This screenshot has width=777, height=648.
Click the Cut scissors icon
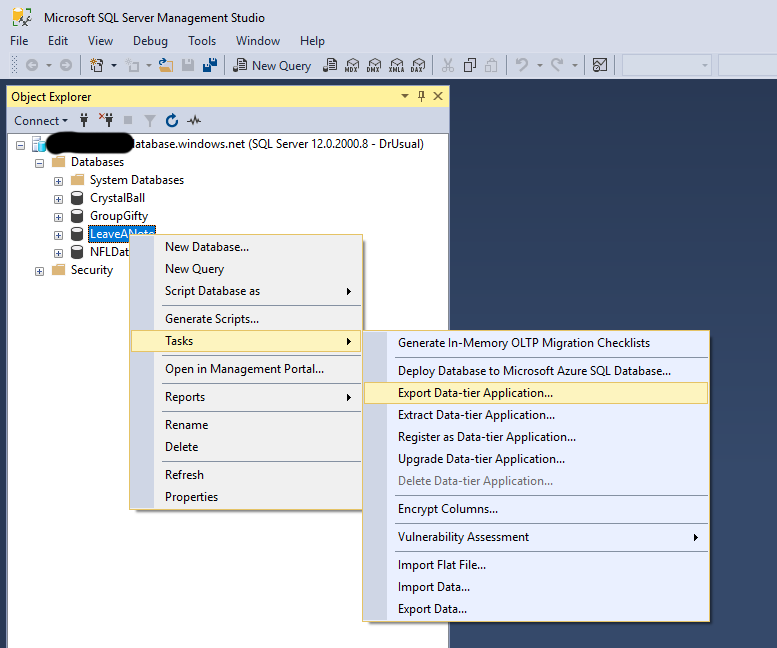447,65
